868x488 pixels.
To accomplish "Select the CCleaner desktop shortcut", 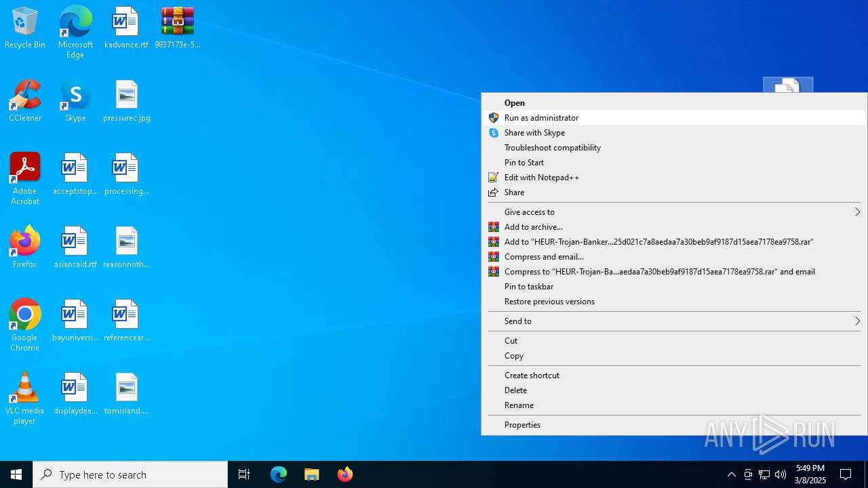I will tap(25, 102).
